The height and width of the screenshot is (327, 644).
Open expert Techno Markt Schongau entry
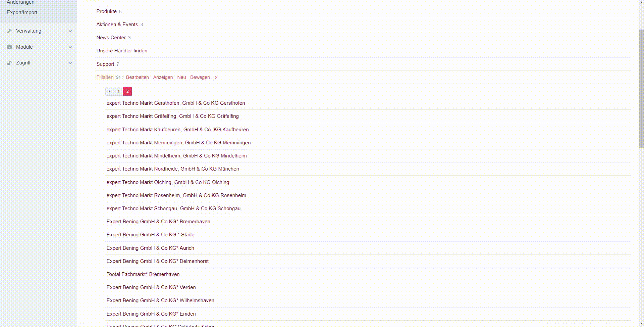click(x=173, y=208)
